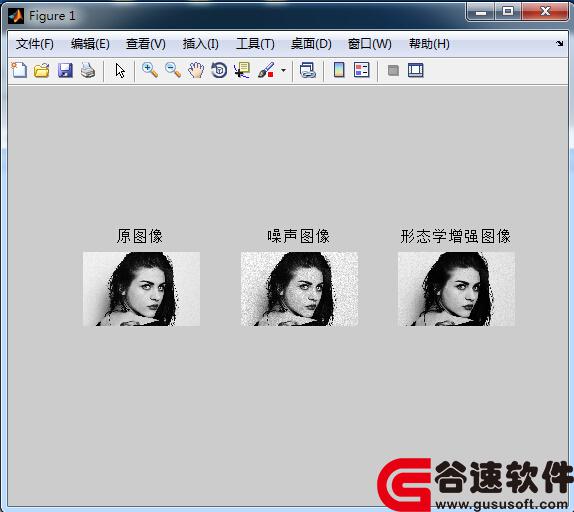Open the 帮助(H) menu

click(429, 44)
